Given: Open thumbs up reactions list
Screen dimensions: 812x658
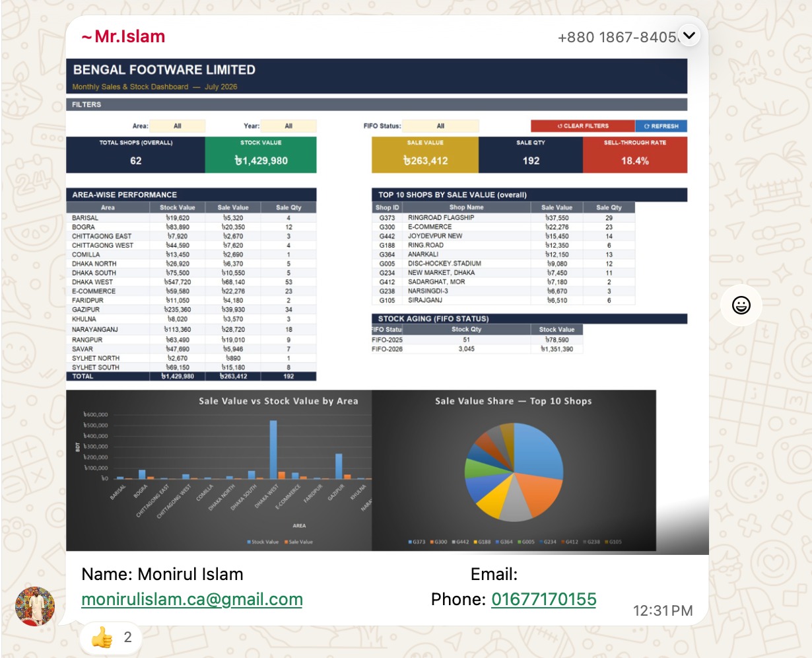Looking at the screenshot, I should tap(111, 637).
